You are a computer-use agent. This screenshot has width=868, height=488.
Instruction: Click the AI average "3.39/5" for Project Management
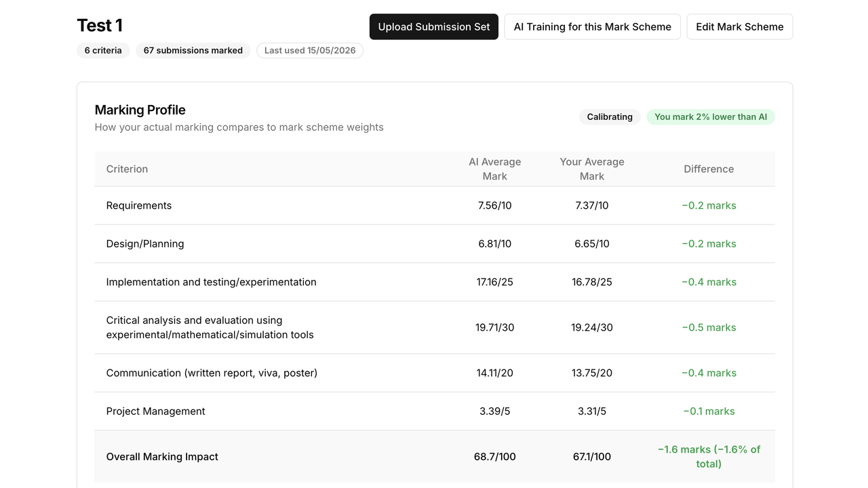pyautogui.click(x=495, y=411)
